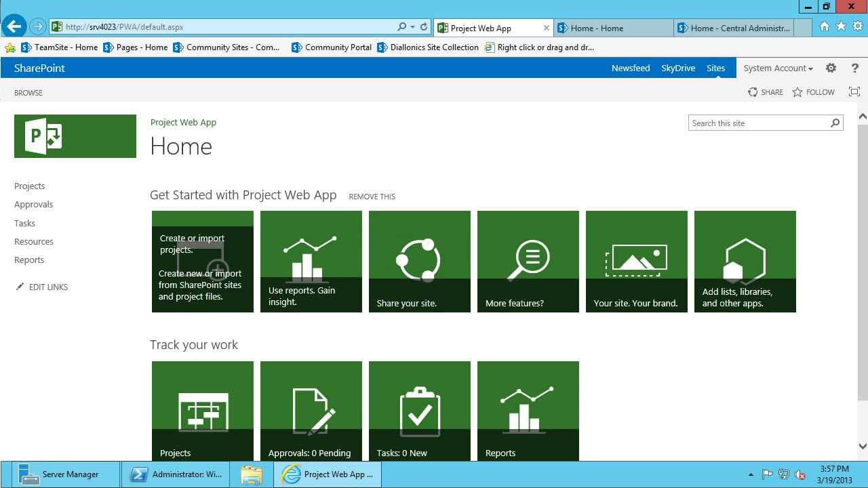The height and width of the screenshot is (488, 868).
Task: Expand the System Account dropdown
Action: pos(778,68)
